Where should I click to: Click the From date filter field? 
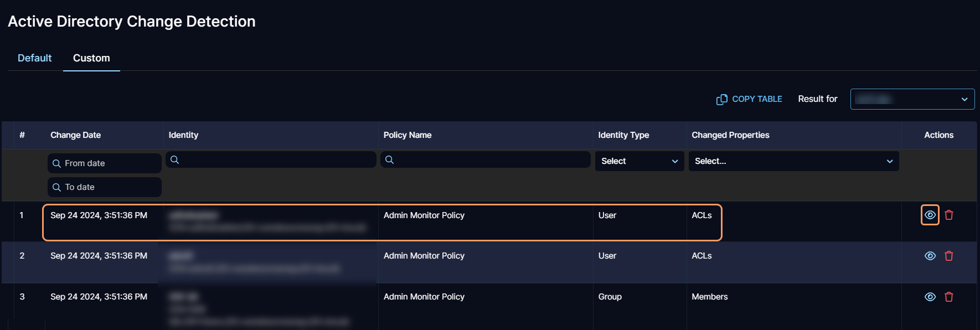pyautogui.click(x=105, y=163)
